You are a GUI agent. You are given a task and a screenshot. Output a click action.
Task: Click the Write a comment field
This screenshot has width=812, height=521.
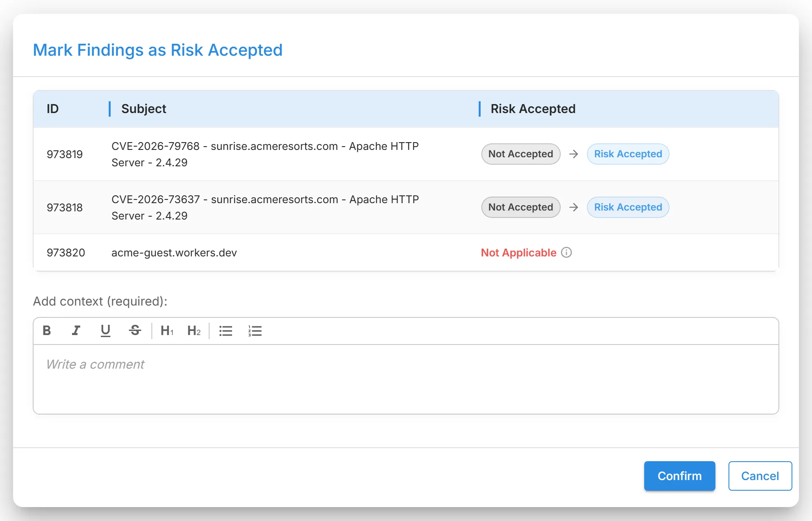point(406,379)
